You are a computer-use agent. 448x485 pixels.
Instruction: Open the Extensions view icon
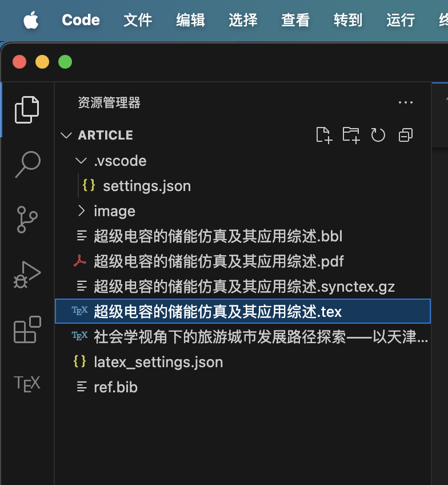click(x=27, y=329)
